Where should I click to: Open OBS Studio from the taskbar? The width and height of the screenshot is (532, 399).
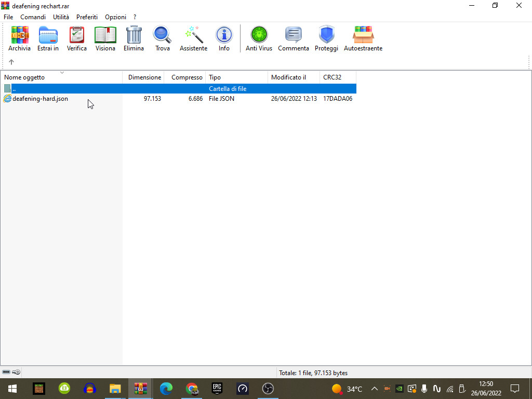tap(268, 389)
